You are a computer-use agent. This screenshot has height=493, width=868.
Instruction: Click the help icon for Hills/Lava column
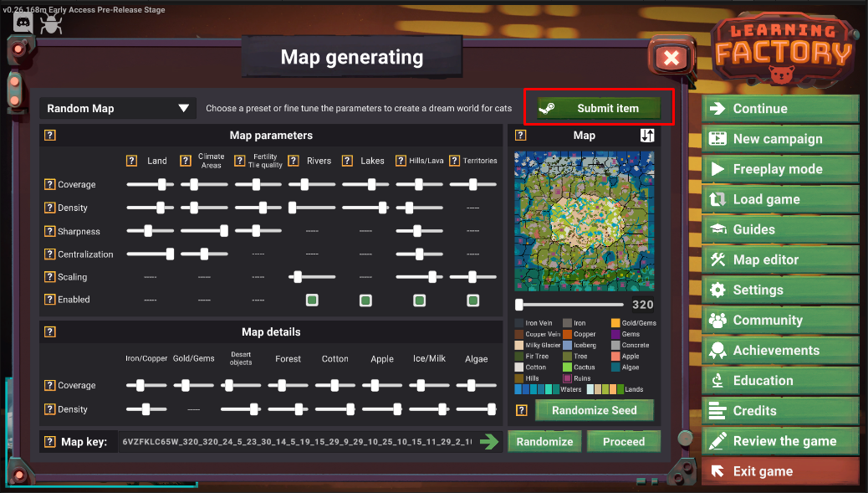(x=401, y=161)
